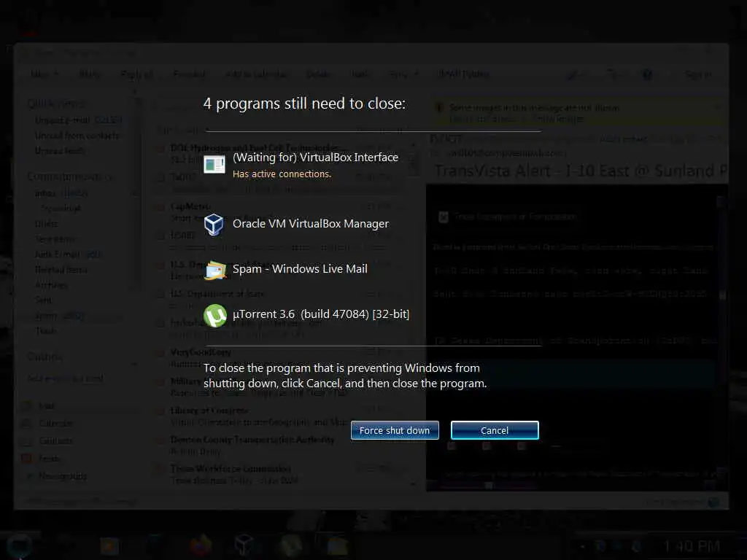Viewport: 747px width, 560px height.
Task: Click Add to calendar in Live Mail toolbar
Action: (x=256, y=74)
